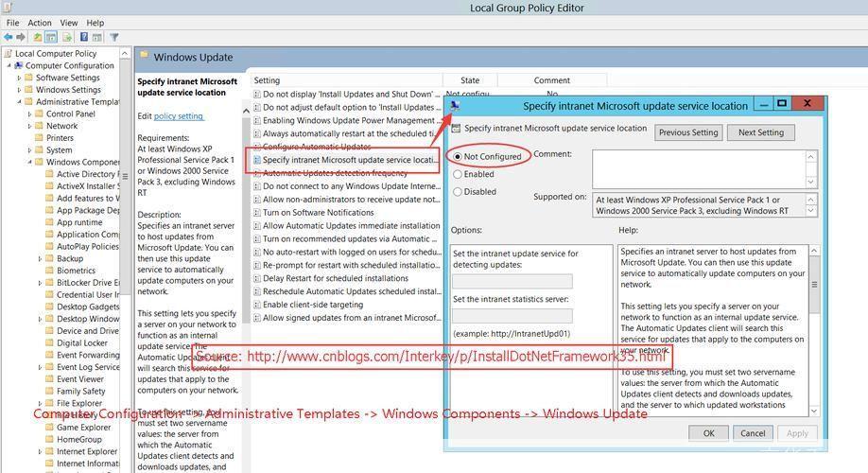This screenshot has width=868, height=473.
Task: Click icon beside 'Delay Restart for scheduled installations'
Action: (x=257, y=278)
